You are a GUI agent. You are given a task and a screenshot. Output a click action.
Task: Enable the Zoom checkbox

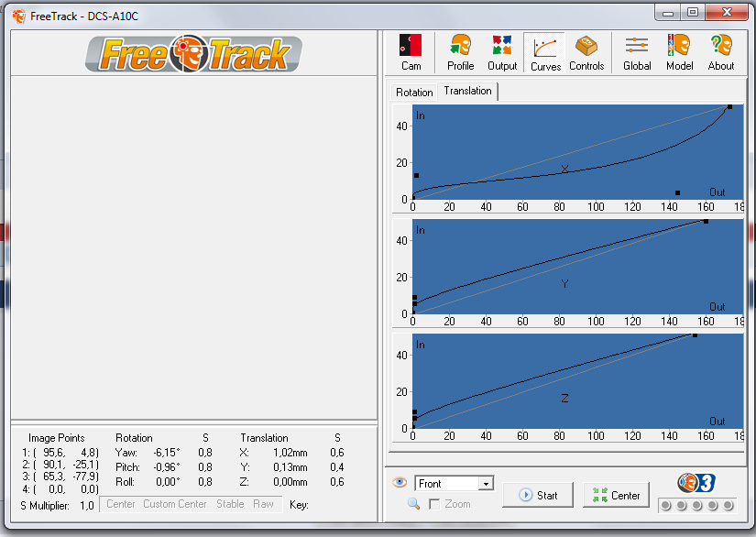[x=434, y=504]
